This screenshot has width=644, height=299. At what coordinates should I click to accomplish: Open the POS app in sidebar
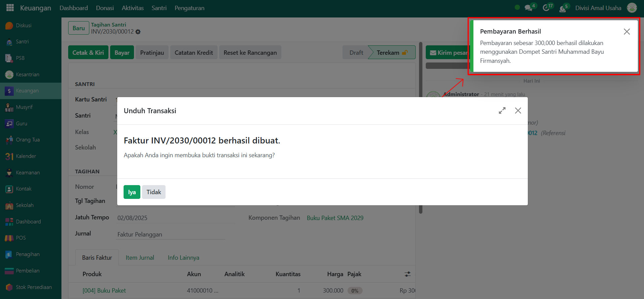click(20, 238)
